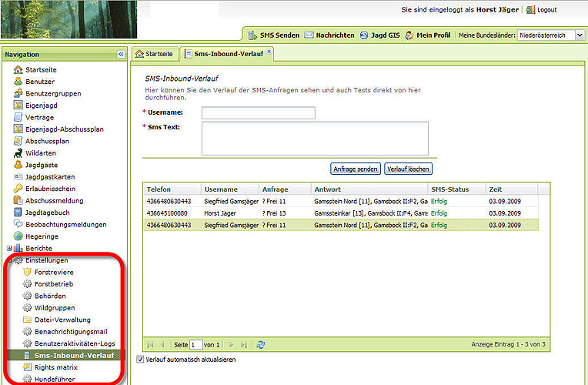Click the Verlauf löschen button

(408, 169)
